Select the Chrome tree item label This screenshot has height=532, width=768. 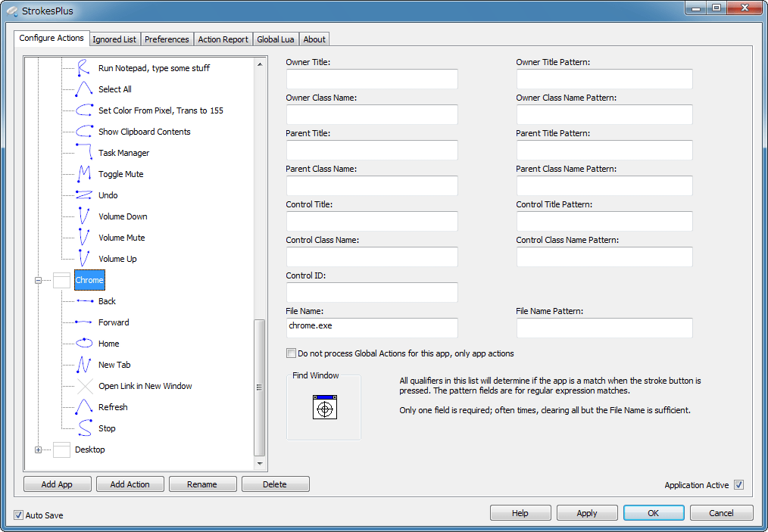89,280
